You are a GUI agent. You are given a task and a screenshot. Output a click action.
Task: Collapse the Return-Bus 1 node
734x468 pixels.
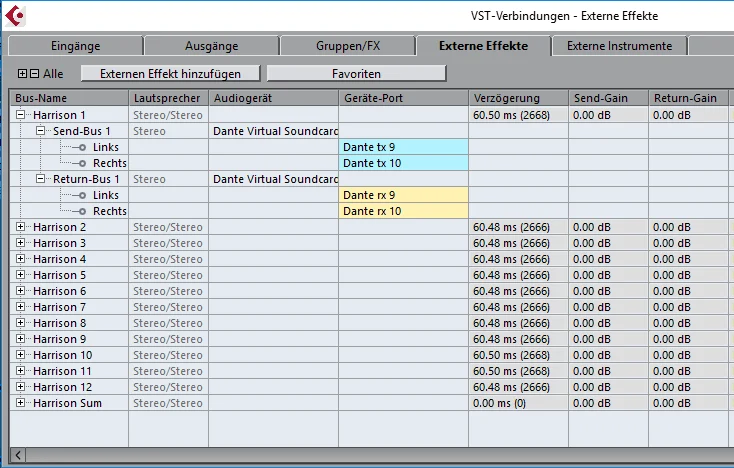point(41,179)
